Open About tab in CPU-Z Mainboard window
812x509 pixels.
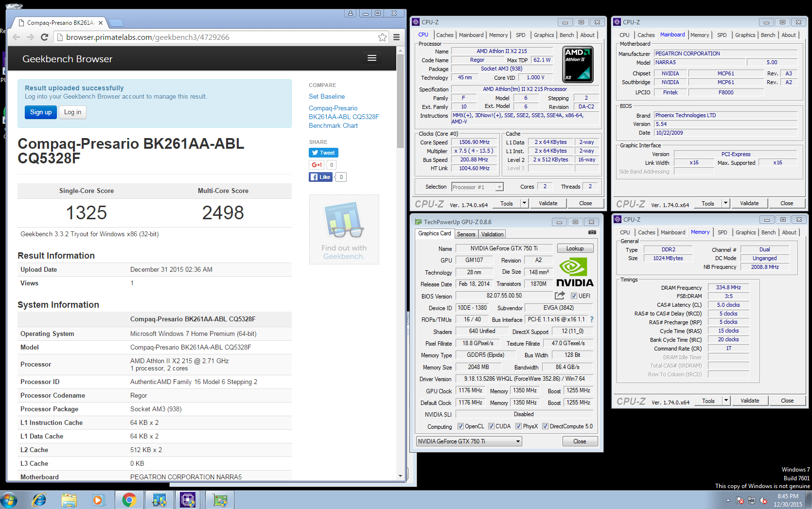(789, 35)
